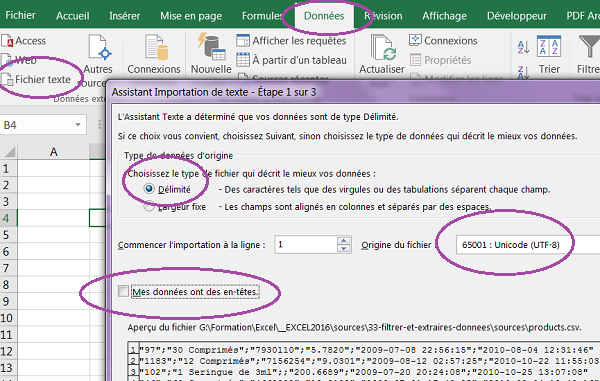
Task: Click cell A2 in the worksheet
Action: point(54,185)
